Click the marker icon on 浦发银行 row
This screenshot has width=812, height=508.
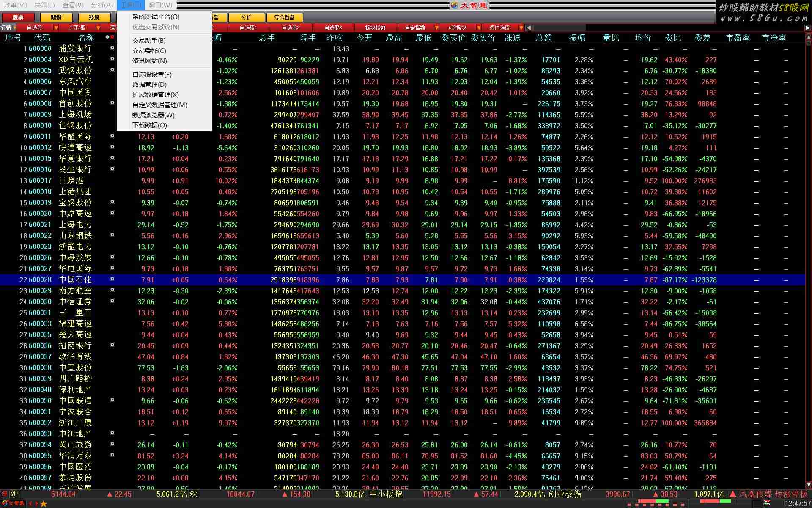click(x=112, y=48)
